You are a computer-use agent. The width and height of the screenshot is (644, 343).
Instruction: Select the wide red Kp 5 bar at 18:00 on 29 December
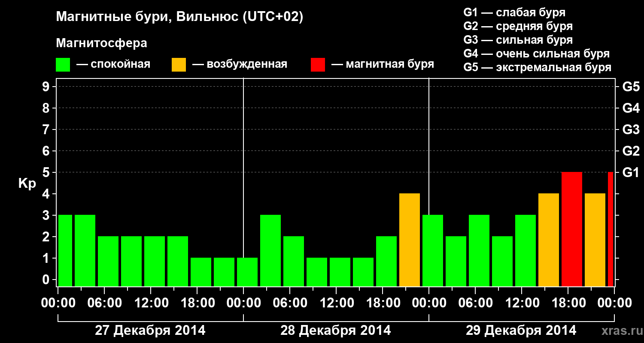(572, 229)
